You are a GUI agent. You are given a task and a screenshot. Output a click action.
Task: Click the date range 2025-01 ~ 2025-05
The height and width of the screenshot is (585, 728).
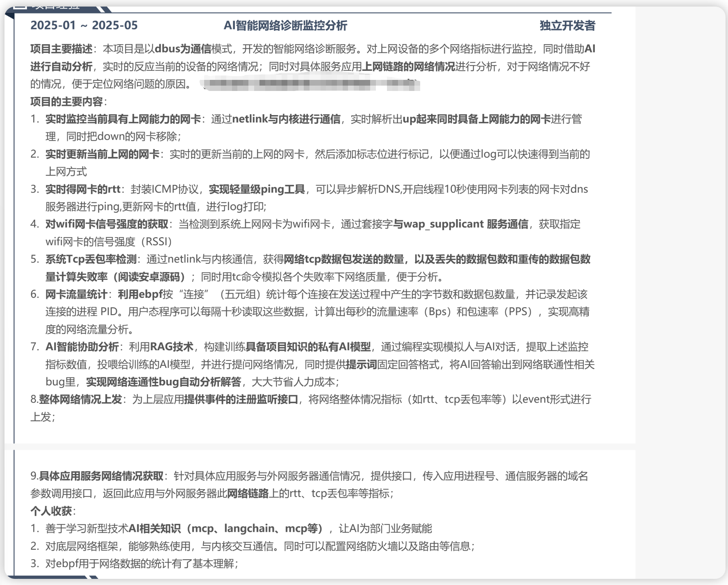coord(84,25)
